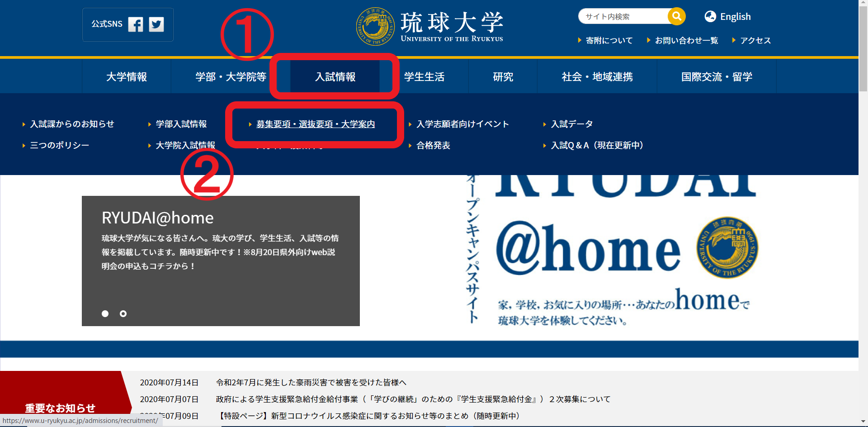Screen dimensions: 868x427
Task: Go to 入試課からのお知らせ
Action: (72, 124)
